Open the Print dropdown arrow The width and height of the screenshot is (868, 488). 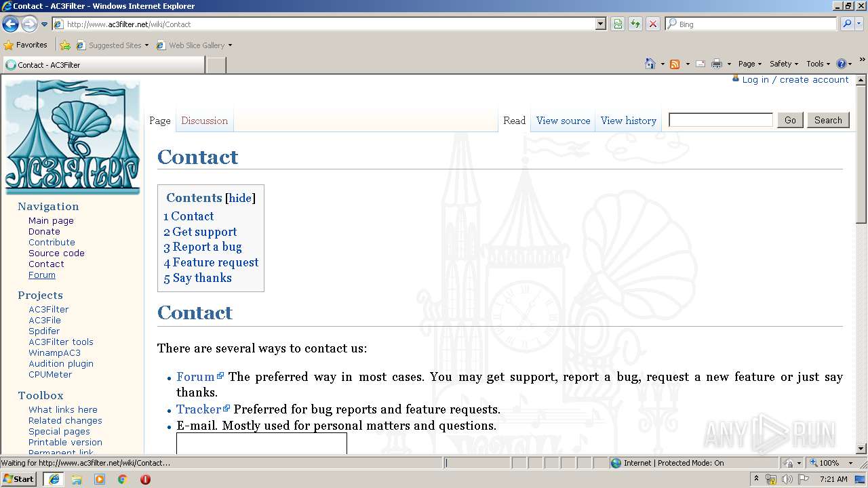pos(729,64)
